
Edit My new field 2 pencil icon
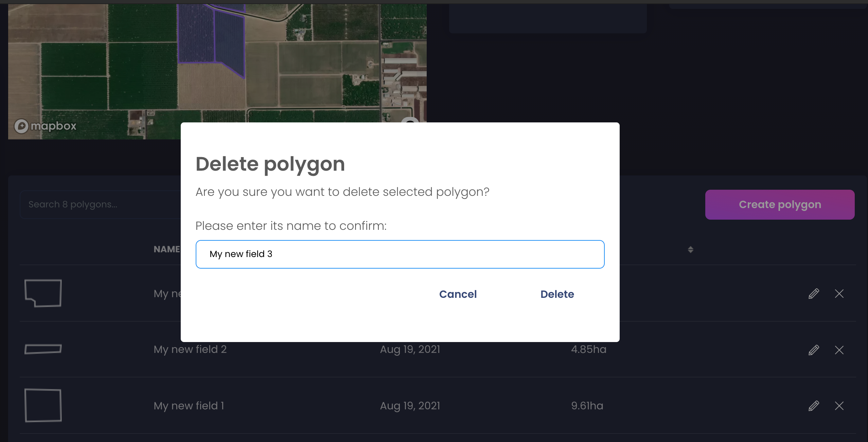point(814,350)
